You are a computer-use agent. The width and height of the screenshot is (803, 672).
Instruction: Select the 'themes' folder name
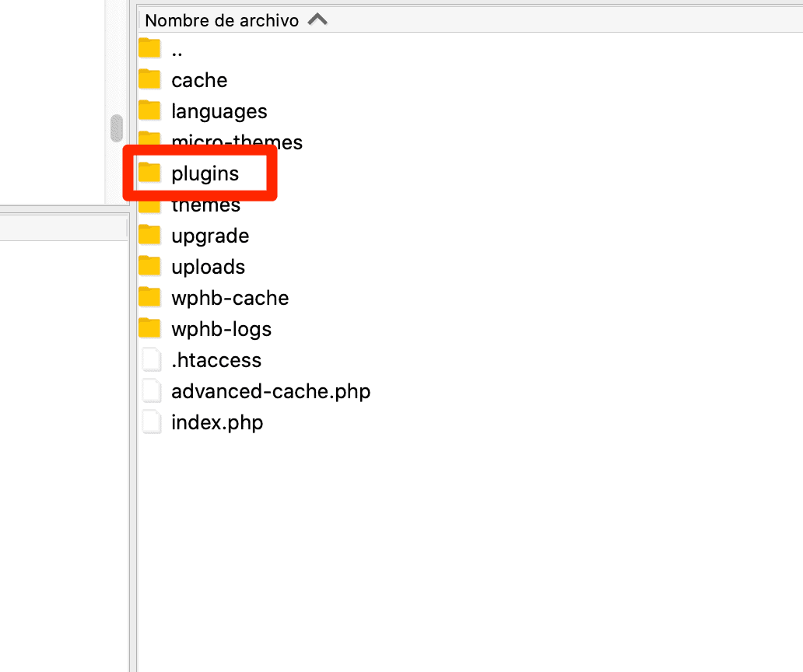tap(206, 205)
